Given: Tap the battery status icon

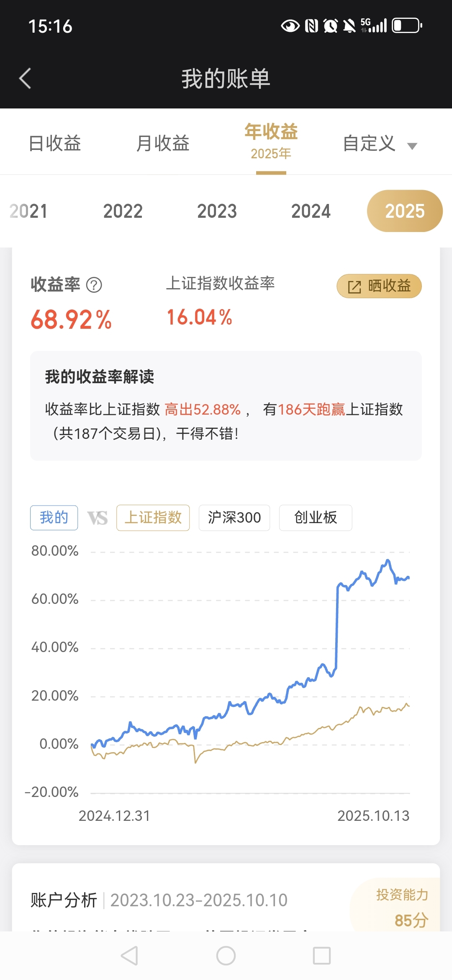Looking at the screenshot, I should click(x=407, y=26).
